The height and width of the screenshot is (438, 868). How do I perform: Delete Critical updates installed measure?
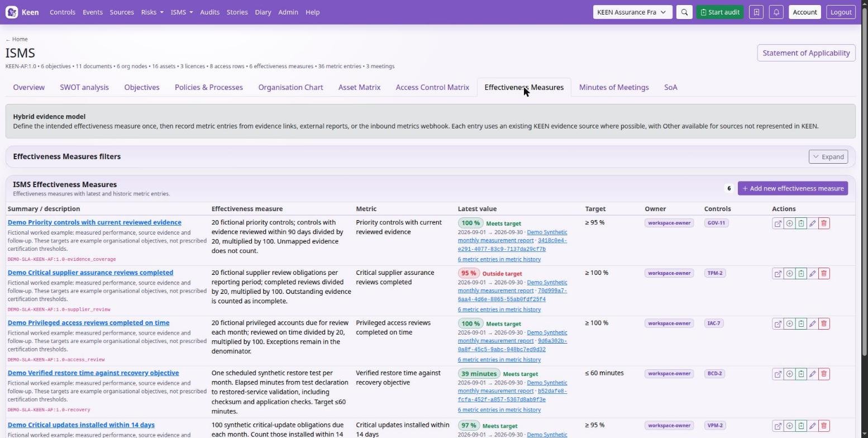click(824, 426)
